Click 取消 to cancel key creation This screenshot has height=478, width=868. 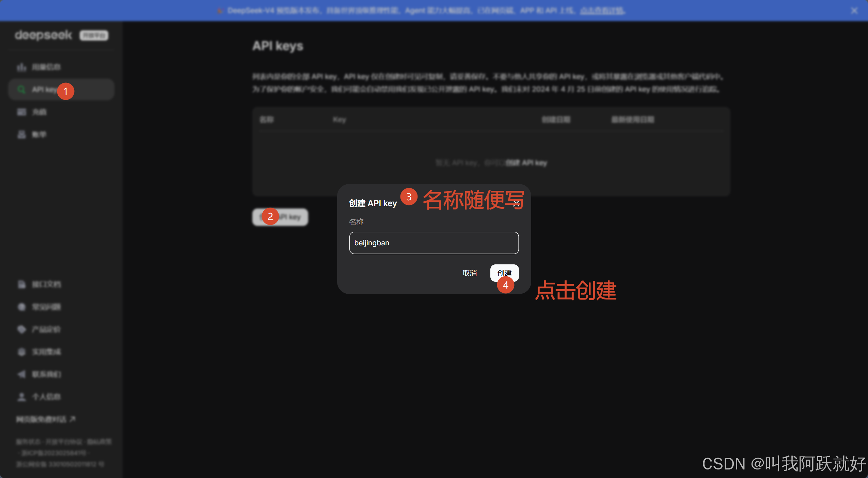click(470, 273)
